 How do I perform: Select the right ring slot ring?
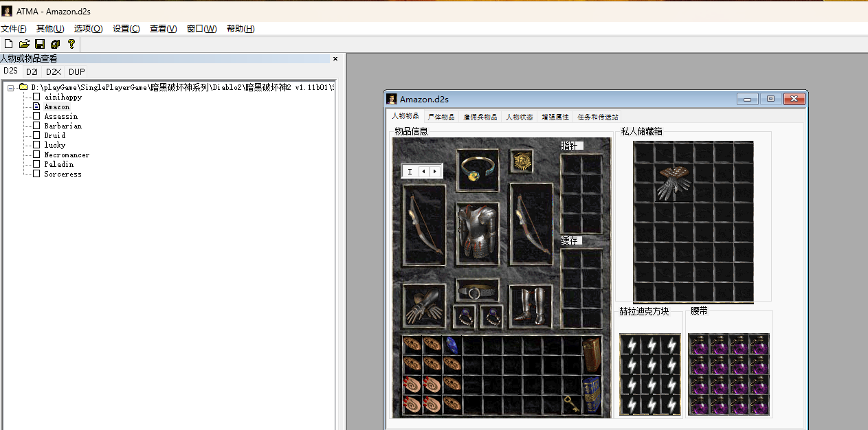[x=491, y=317]
